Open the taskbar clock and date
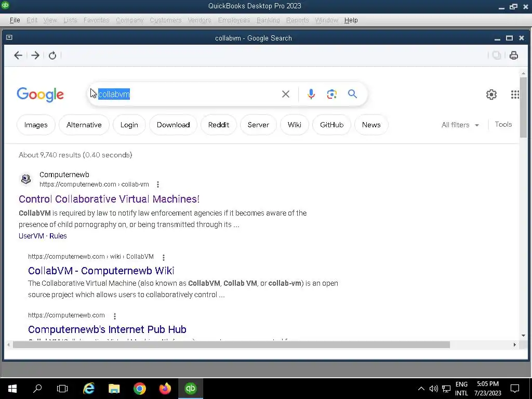The height and width of the screenshot is (399, 532). click(487, 389)
